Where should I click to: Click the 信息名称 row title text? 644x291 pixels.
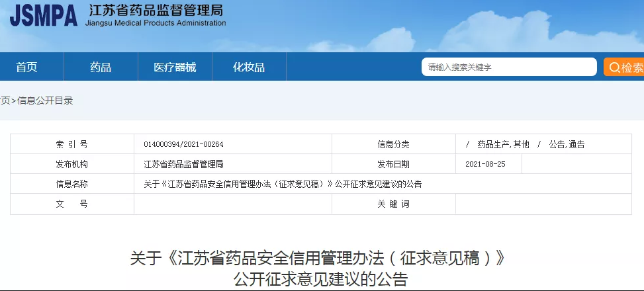[x=283, y=185]
